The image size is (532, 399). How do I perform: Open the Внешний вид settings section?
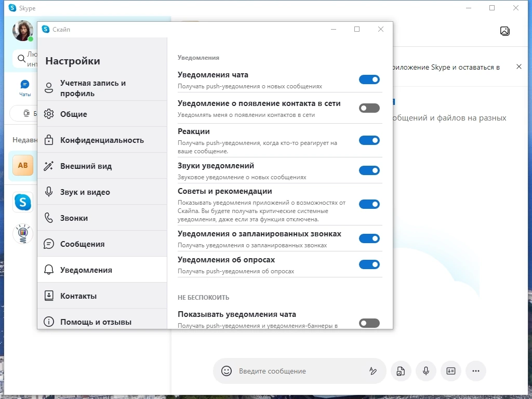click(x=102, y=166)
